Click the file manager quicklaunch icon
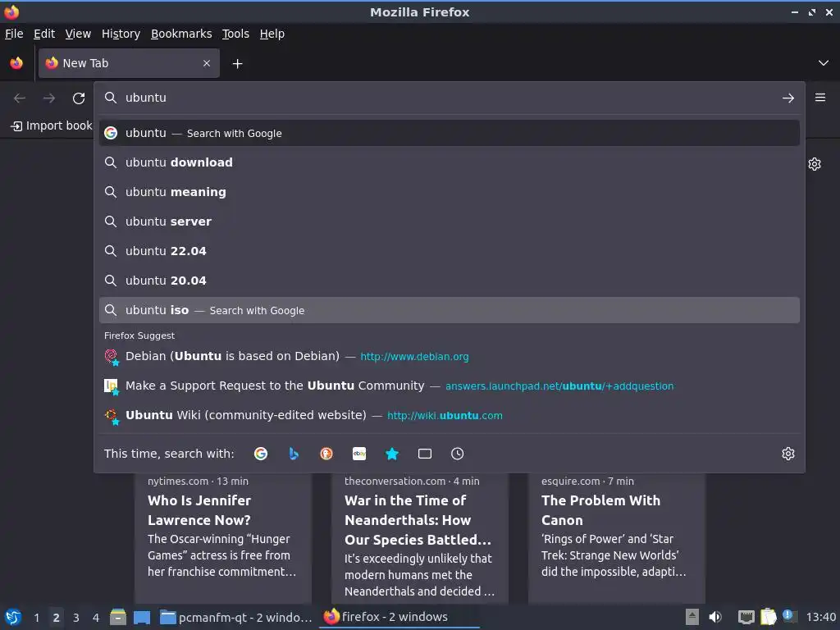Viewport: 840px width, 630px height. [x=118, y=617]
